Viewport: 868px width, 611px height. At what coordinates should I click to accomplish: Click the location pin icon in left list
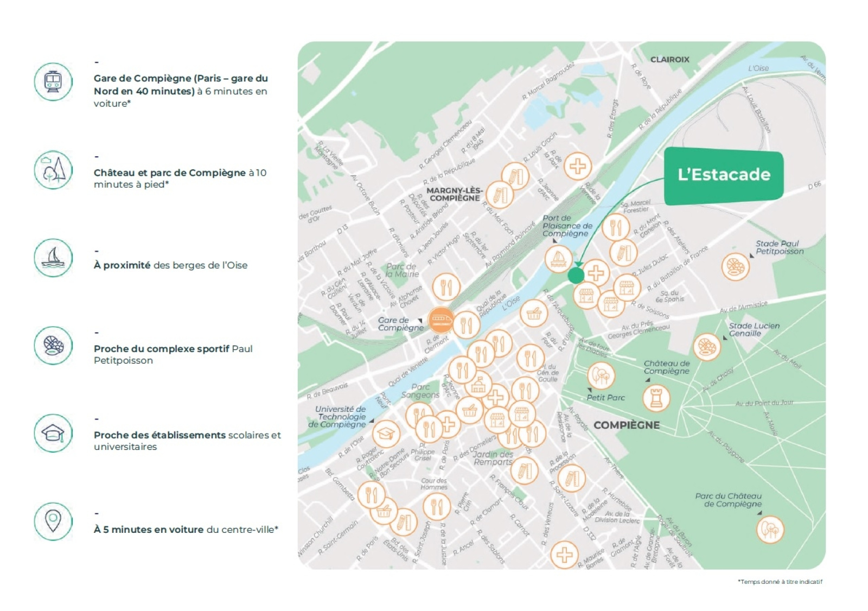coord(53,521)
